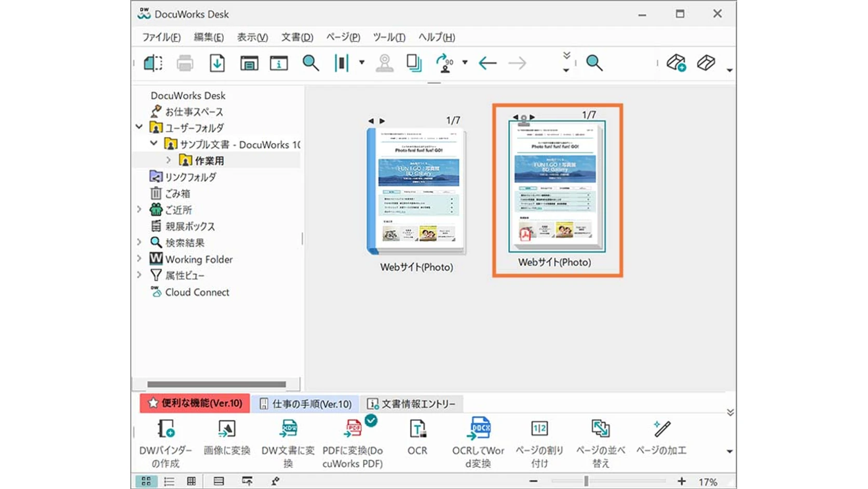Switch to grid detail view in status bar
This screenshot has height=489, width=868.
click(192, 481)
